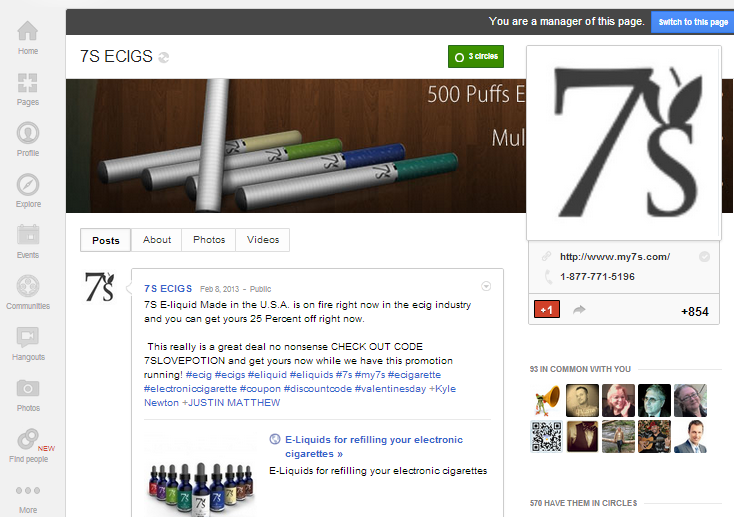Open Profile in the sidebar
The width and height of the screenshot is (734, 517).
pos(28,140)
